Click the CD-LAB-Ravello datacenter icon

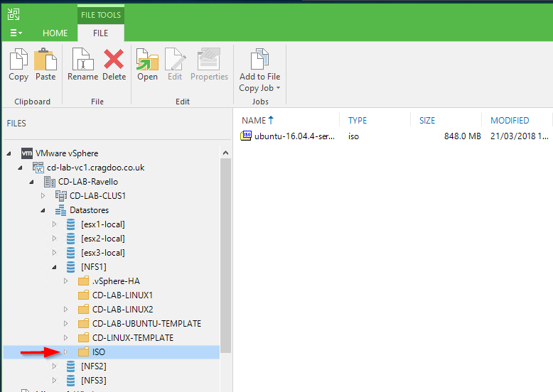pos(49,182)
